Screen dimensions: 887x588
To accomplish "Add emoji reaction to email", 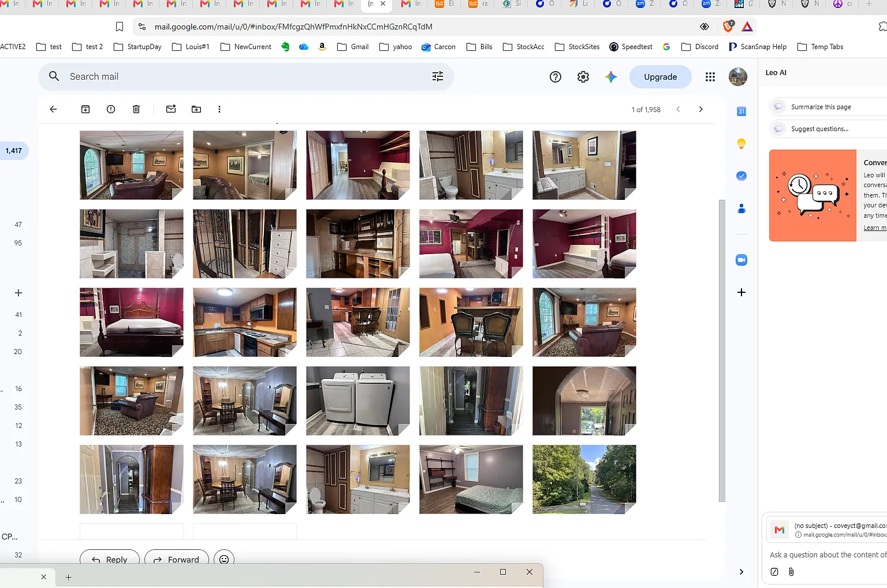I will (x=224, y=559).
